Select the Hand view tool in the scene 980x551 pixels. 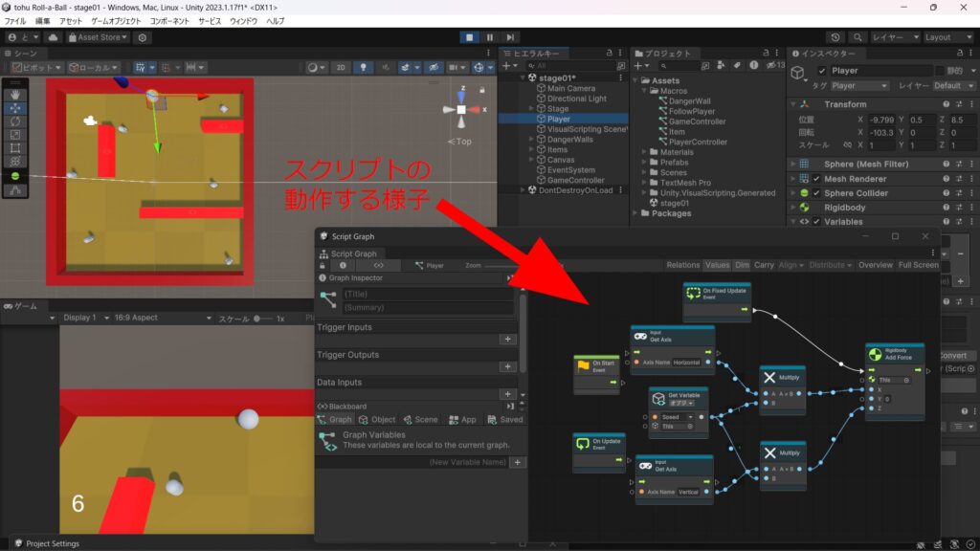click(15, 95)
